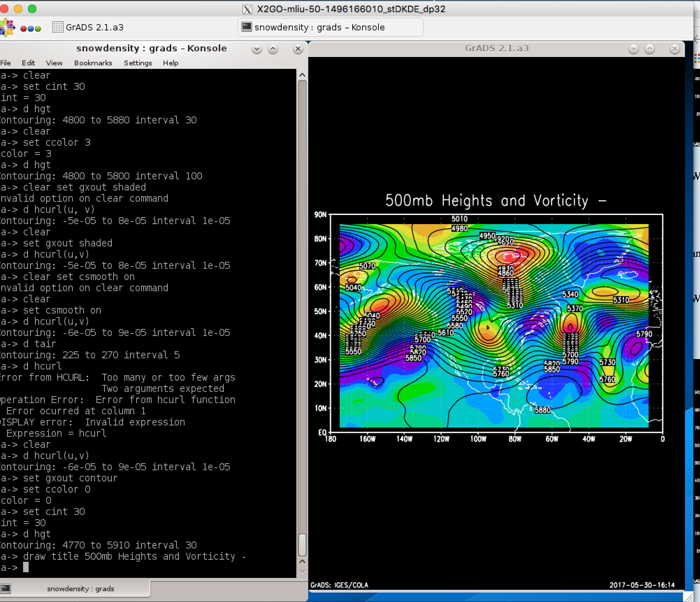
Task: Open the Bookmarks menu
Action: [x=93, y=63]
